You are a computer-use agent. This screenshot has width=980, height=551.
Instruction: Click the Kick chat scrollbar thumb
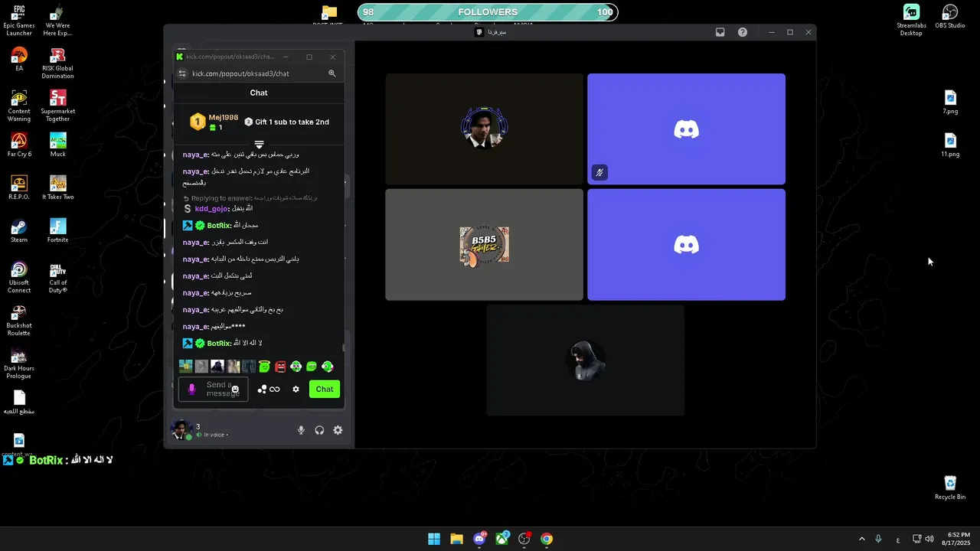(x=343, y=348)
